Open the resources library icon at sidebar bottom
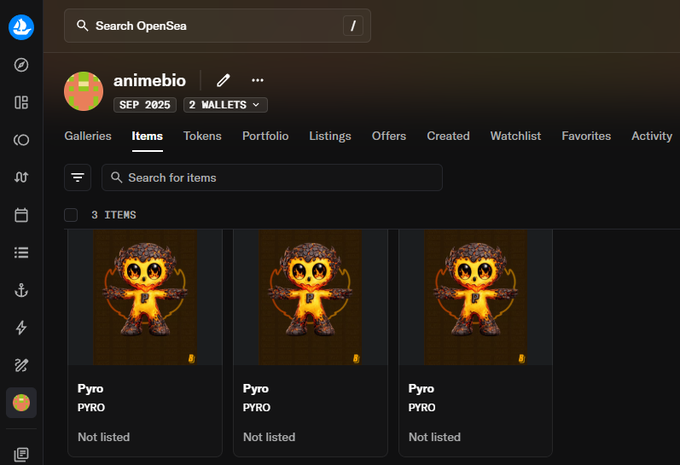The image size is (680, 465). click(x=21, y=454)
